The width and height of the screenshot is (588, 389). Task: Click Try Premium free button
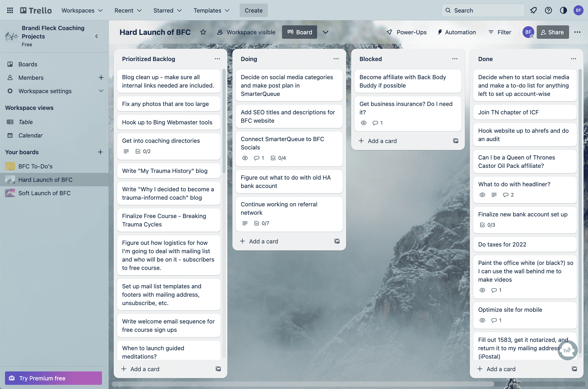54,378
